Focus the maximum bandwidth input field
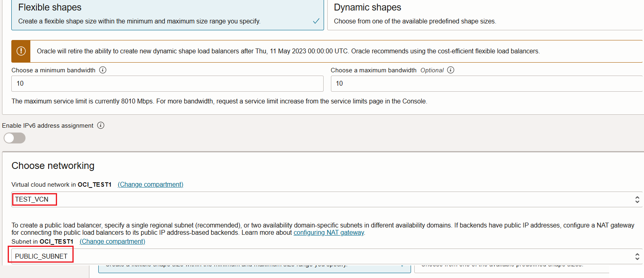The image size is (644, 278). point(485,84)
